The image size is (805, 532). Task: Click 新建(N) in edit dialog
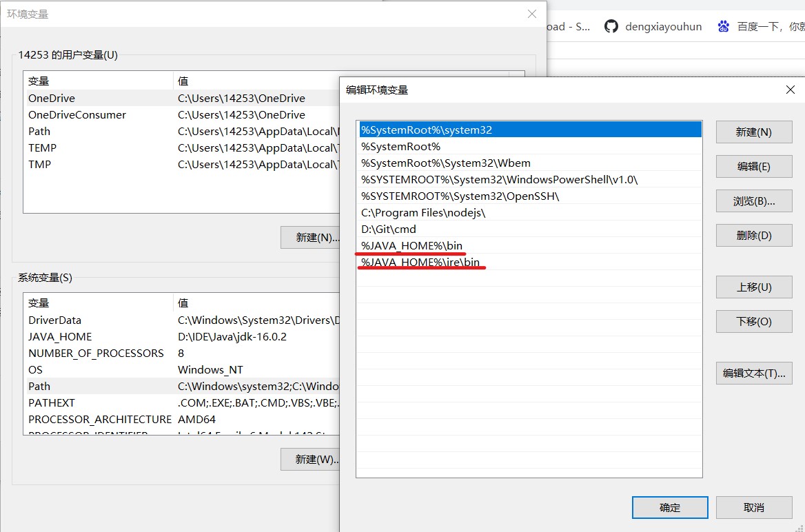(x=754, y=132)
